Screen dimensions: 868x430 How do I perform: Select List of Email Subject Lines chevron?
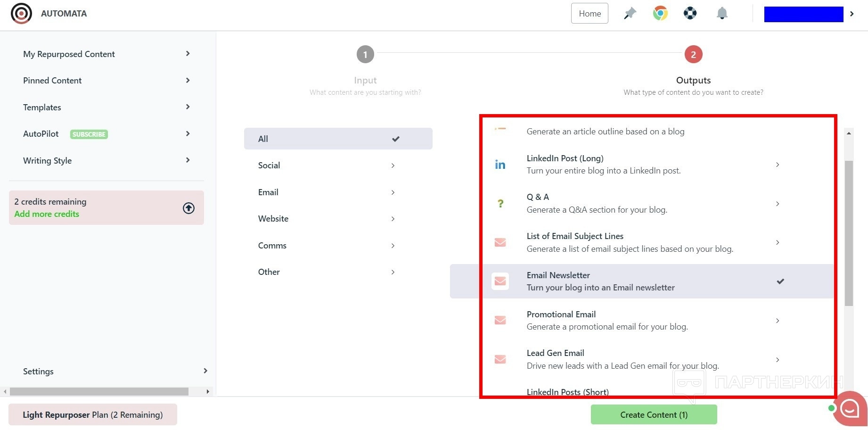(778, 242)
